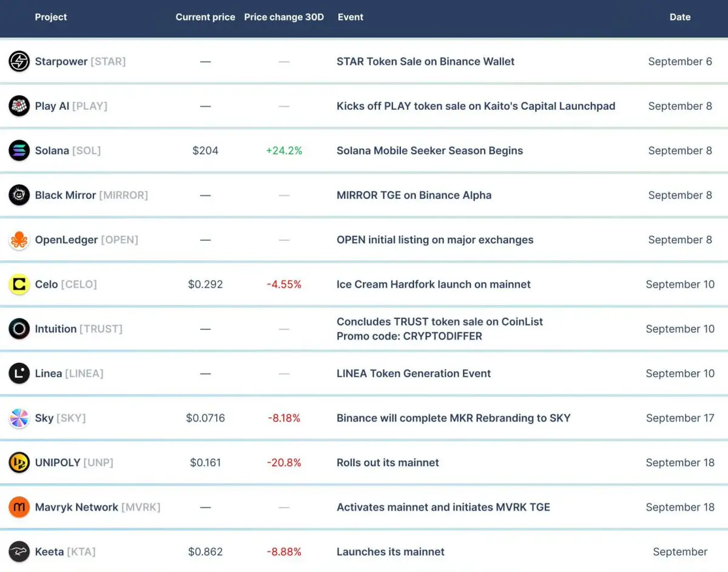Viewport: 728px width, 572px height.
Task: Click the September 17 date for Sky
Action: [x=680, y=418]
